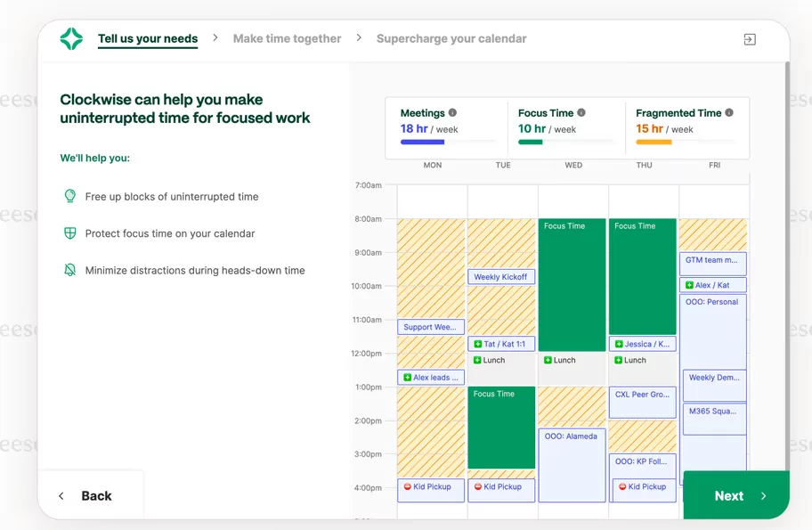812x530 pixels.
Task: Select the Support Wee... event on Monday
Action: [x=431, y=327]
